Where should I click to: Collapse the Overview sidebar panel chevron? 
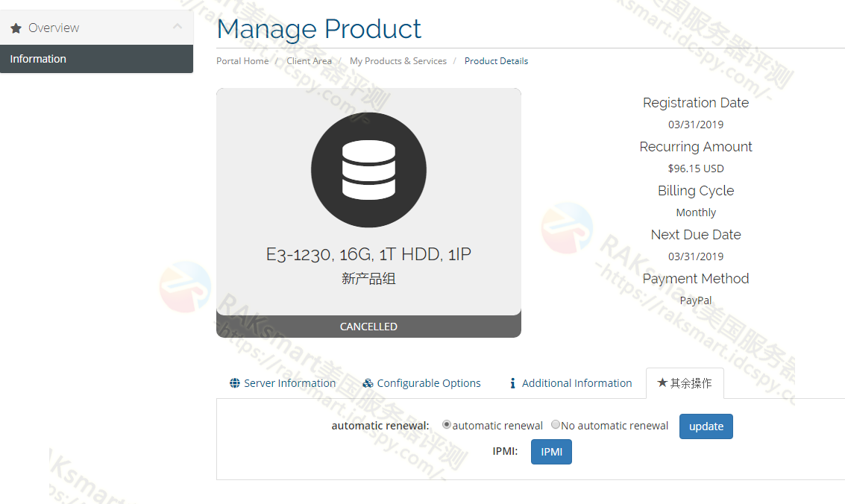[x=178, y=26]
